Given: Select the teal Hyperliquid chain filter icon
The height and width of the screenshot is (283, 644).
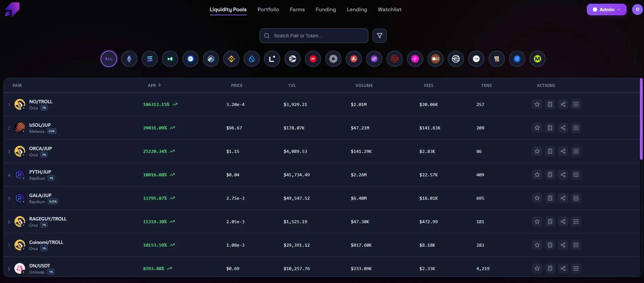Looking at the screenshot, I should (x=170, y=59).
